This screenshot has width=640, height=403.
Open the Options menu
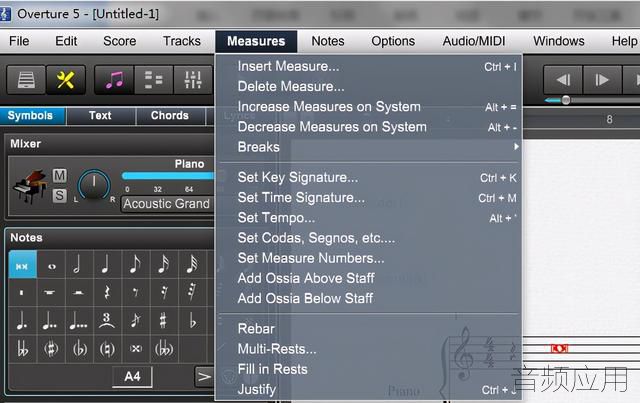tap(393, 41)
